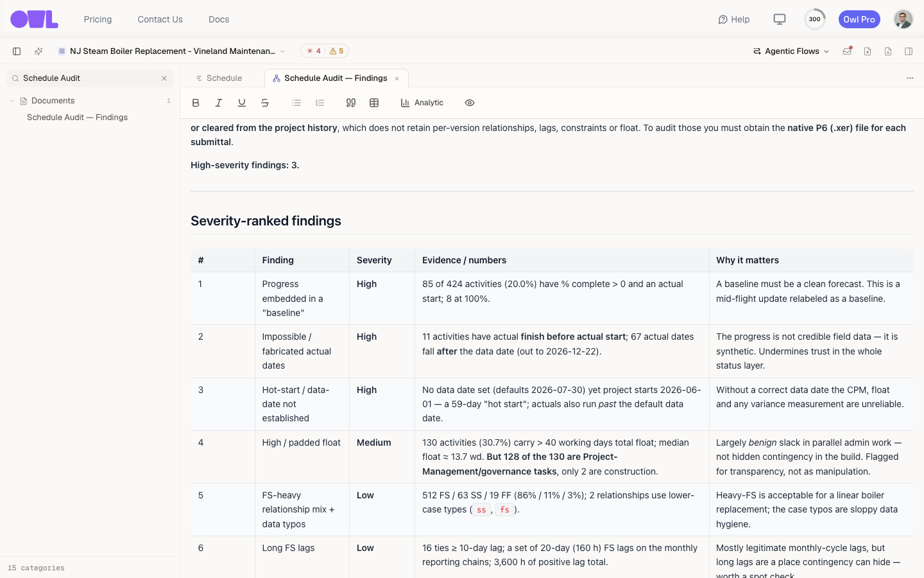Insert a bulleted list
Viewport: 924px width, 578px height.
point(296,103)
